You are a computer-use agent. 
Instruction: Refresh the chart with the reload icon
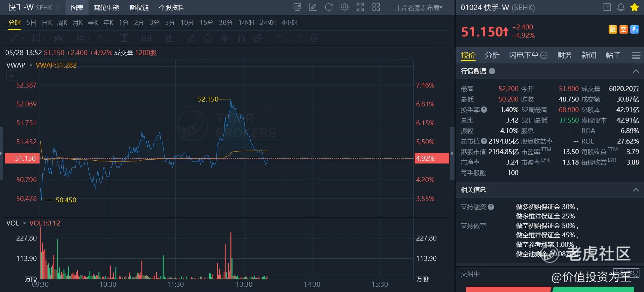pyautogui.click(x=328, y=7)
